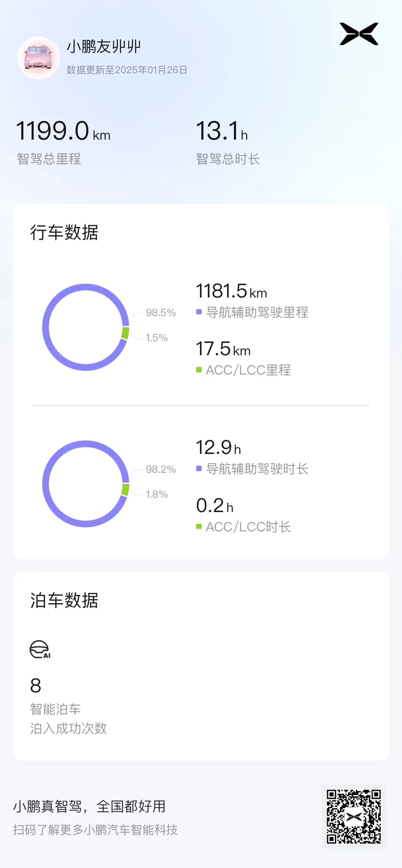The image size is (402, 868).
Task: Click the AI smart parking icon
Action: (40, 649)
